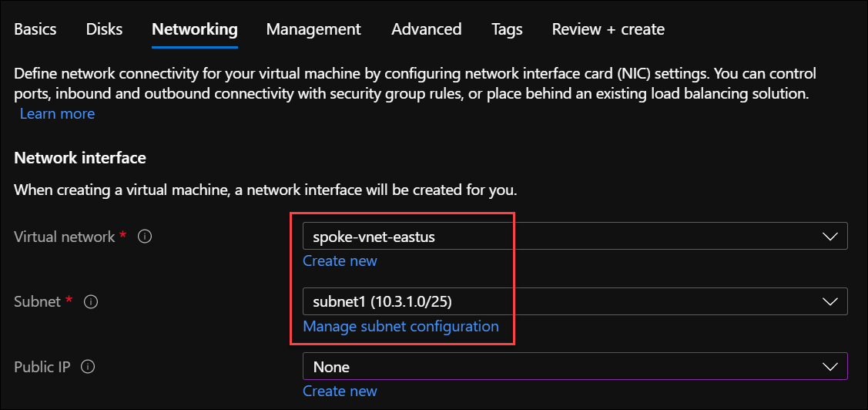
Task: Show the Public IP info tooltip icon
Action: coord(88,368)
